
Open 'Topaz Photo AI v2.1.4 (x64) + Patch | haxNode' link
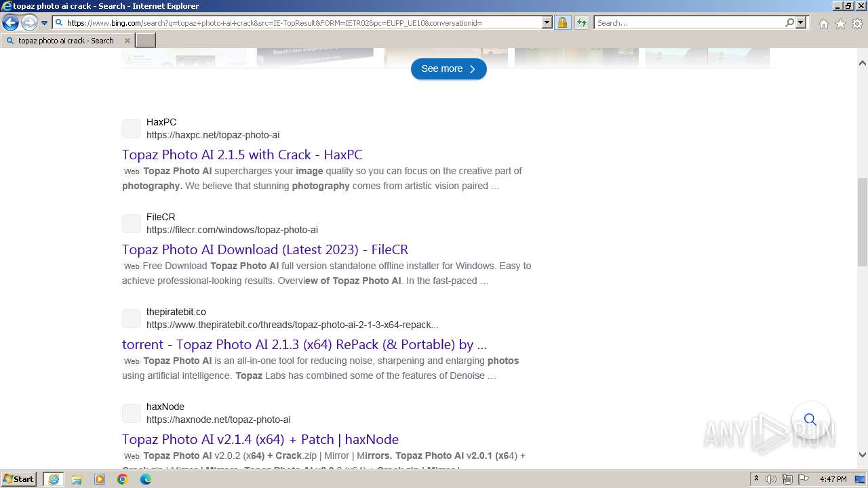click(x=260, y=439)
